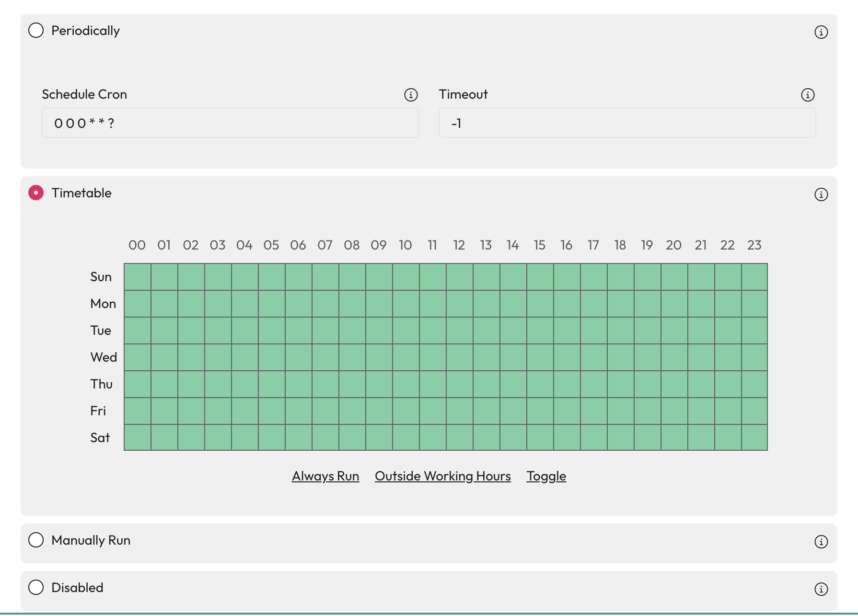The width and height of the screenshot is (858, 616).
Task: Click the Timeout input field
Action: [x=627, y=123]
